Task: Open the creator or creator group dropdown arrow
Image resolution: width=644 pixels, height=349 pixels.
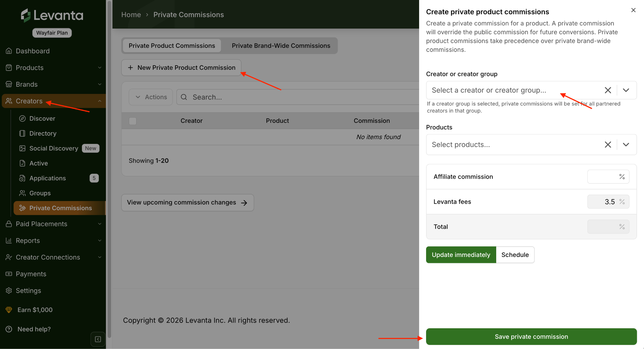Action: point(626,90)
